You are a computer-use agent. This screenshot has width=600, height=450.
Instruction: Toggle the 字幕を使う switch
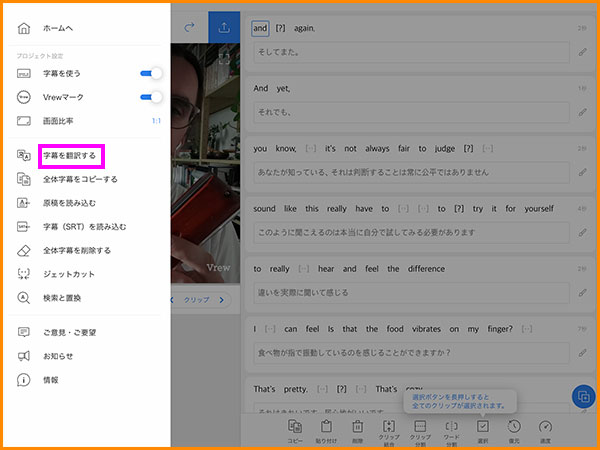pos(151,73)
